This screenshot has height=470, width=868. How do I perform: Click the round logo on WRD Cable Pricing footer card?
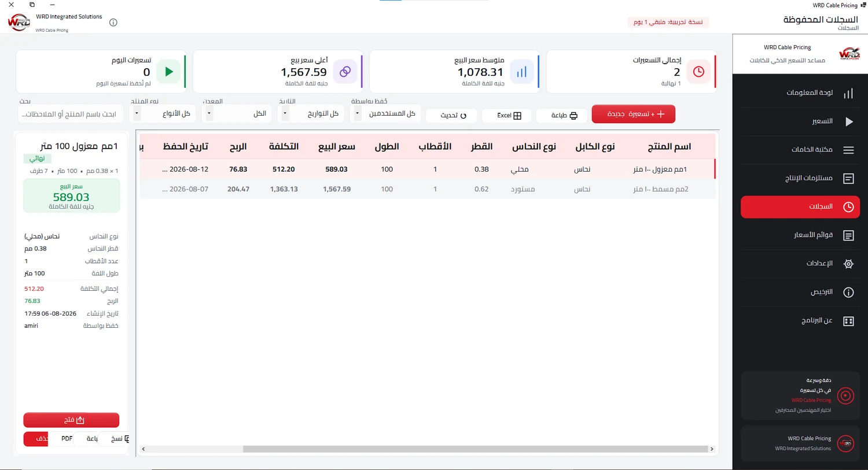coord(845,443)
